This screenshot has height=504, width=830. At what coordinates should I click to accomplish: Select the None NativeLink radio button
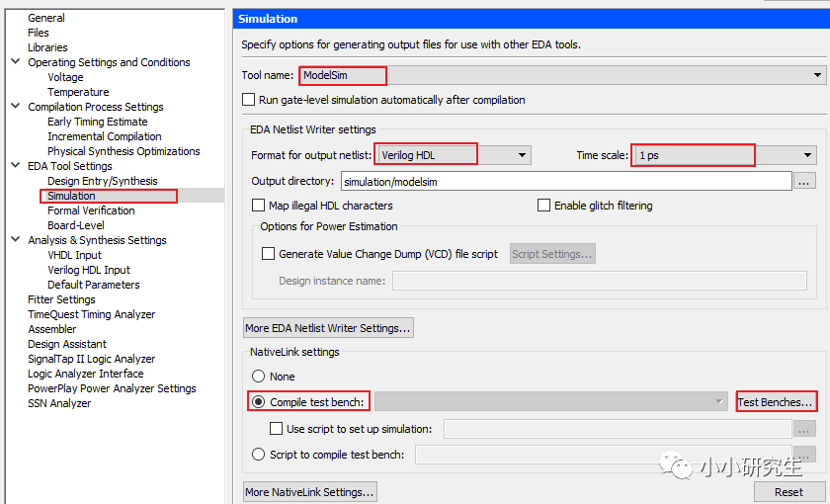259,377
